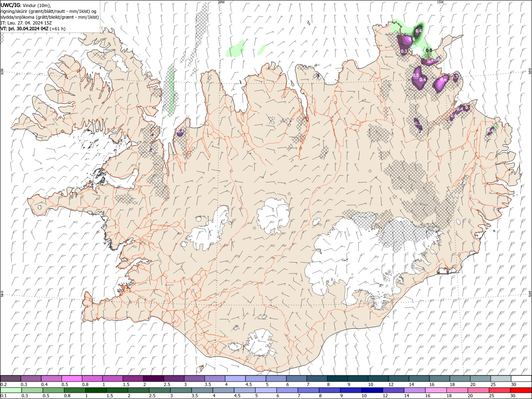This screenshot has width=532, height=399.
Task: Pick the rain legend swatch labeled 3
Action: pyautogui.click(x=180, y=390)
